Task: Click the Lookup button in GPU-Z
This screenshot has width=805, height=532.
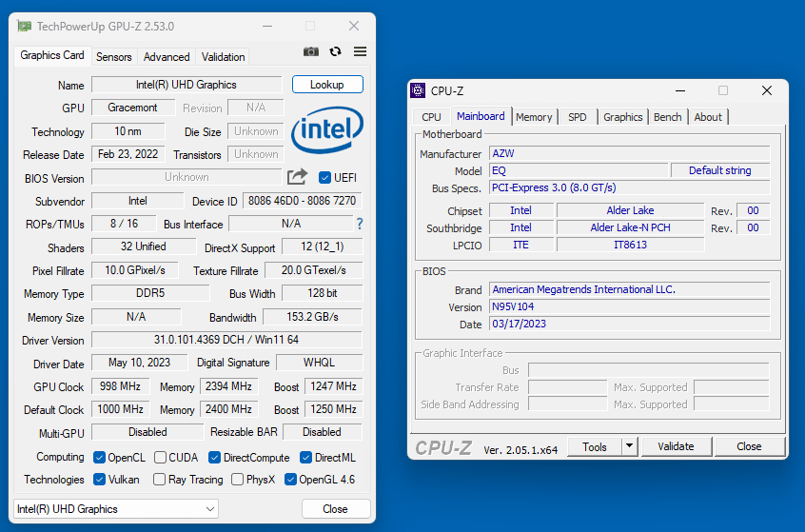Action: pos(327,85)
